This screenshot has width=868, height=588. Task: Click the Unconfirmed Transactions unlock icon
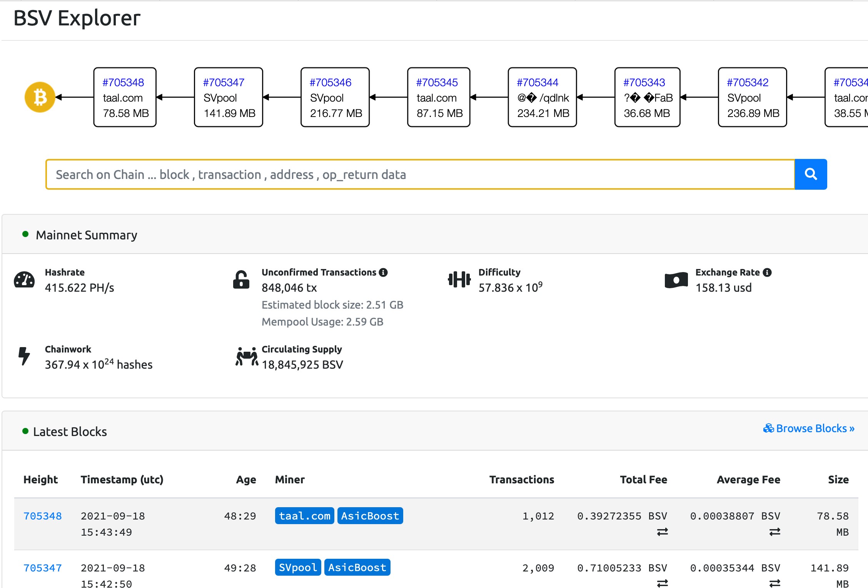point(241,280)
